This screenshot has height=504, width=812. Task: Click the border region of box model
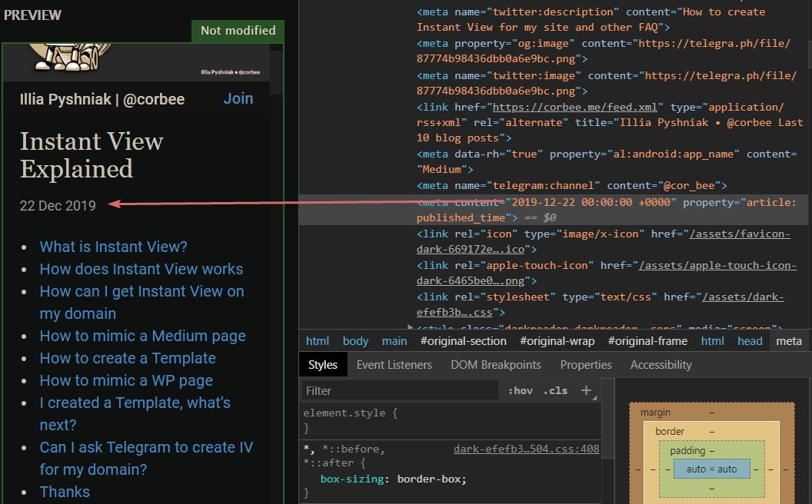[670, 431]
